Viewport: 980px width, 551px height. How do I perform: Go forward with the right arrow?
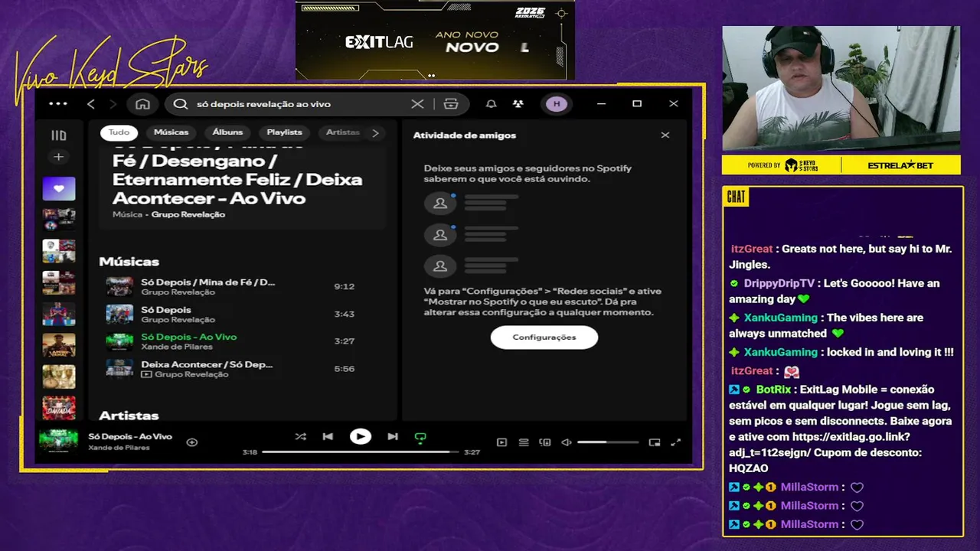(113, 104)
